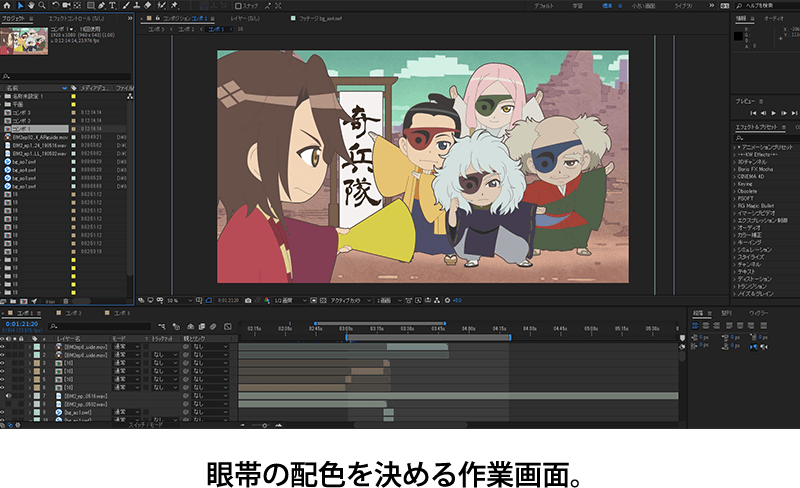Select the デフォルト workspace
Image resolution: width=800 pixels, height=488 pixels.
coord(543,6)
